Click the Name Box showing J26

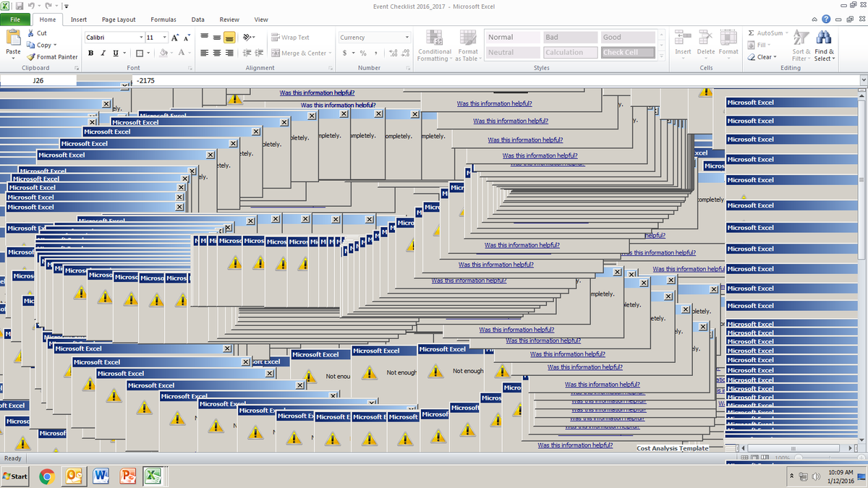tap(38, 80)
